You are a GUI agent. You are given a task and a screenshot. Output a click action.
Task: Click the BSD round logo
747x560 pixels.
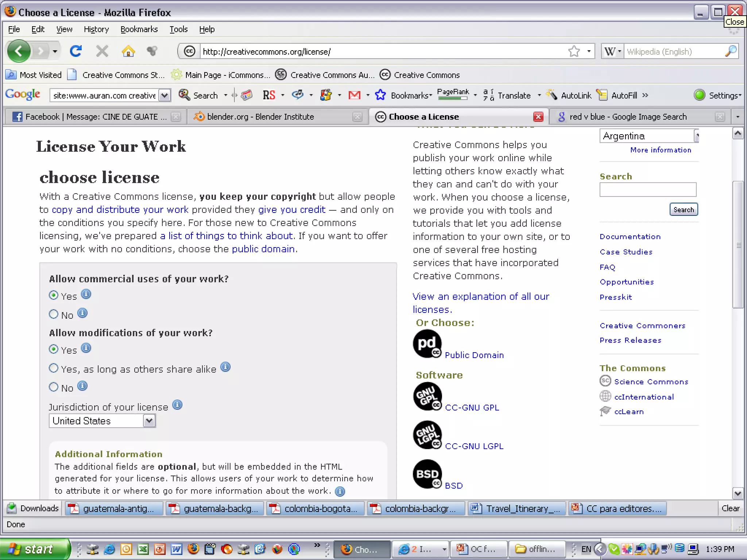point(427,474)
